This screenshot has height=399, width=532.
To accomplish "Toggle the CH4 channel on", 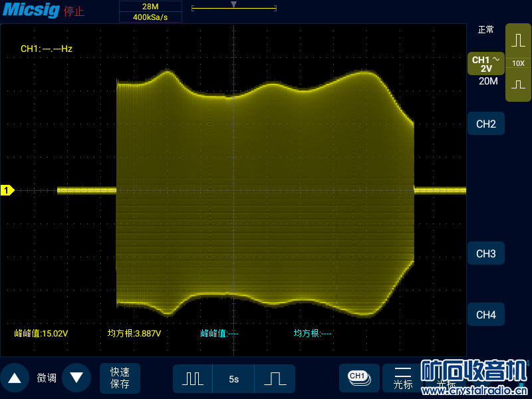I will point(485,315).
